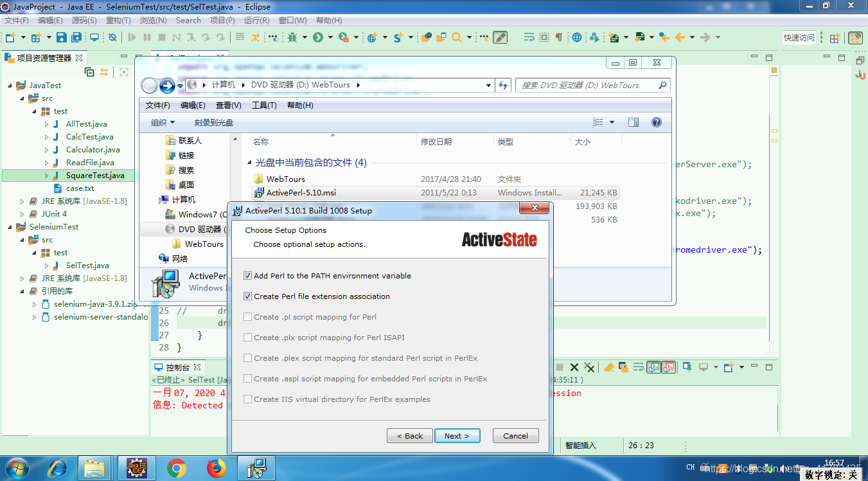Click Last Edit Location arrow icon

[x=664, y=37]
